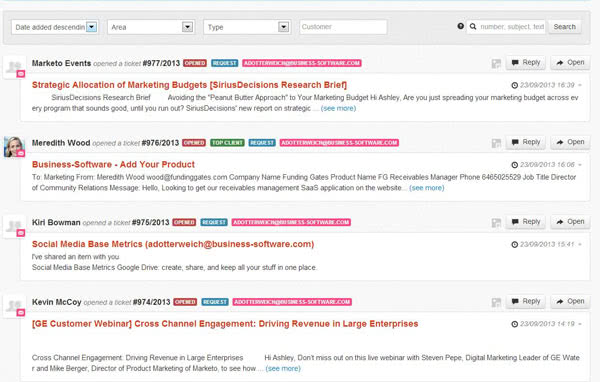Click the name Kiri Bowman

pos(56,222)
